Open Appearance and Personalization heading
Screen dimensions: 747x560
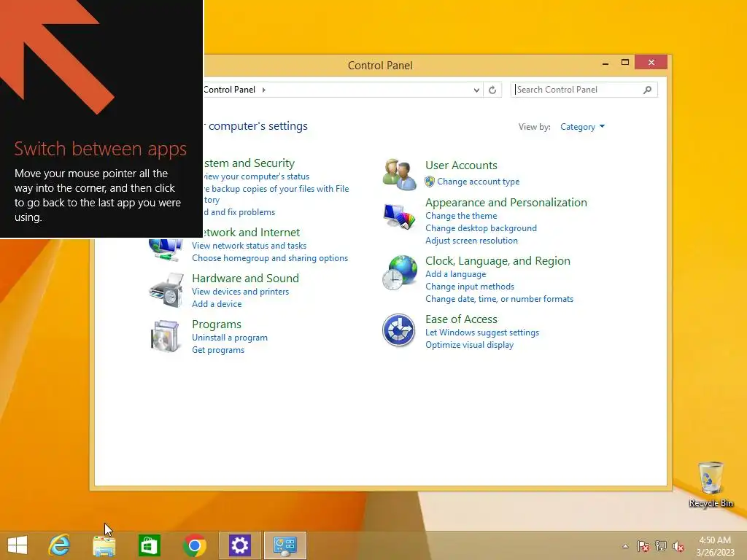506,203
